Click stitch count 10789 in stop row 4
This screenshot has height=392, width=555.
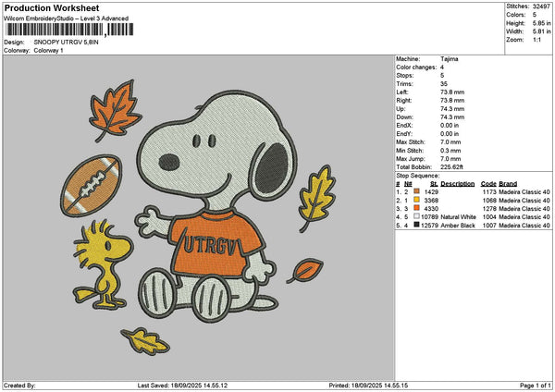[430, 217]
